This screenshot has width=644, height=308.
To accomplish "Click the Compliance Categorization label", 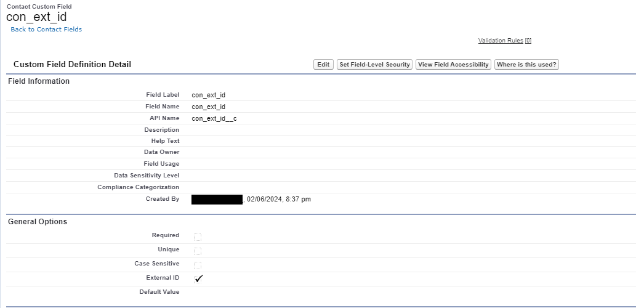I will (139, 187).
